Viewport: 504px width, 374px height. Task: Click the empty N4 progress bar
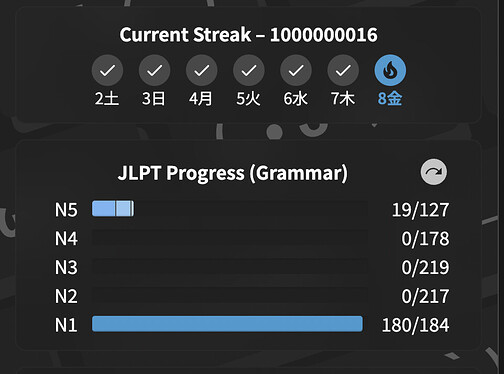230,237
